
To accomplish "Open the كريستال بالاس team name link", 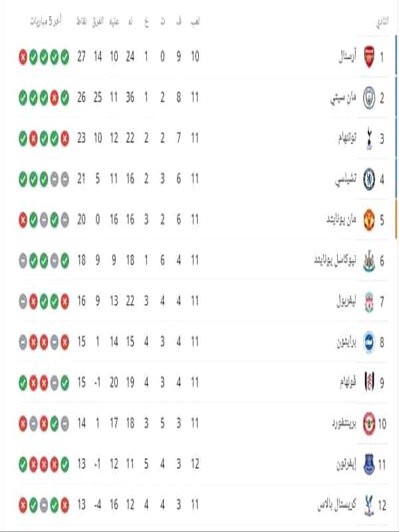I will (337, 505).
